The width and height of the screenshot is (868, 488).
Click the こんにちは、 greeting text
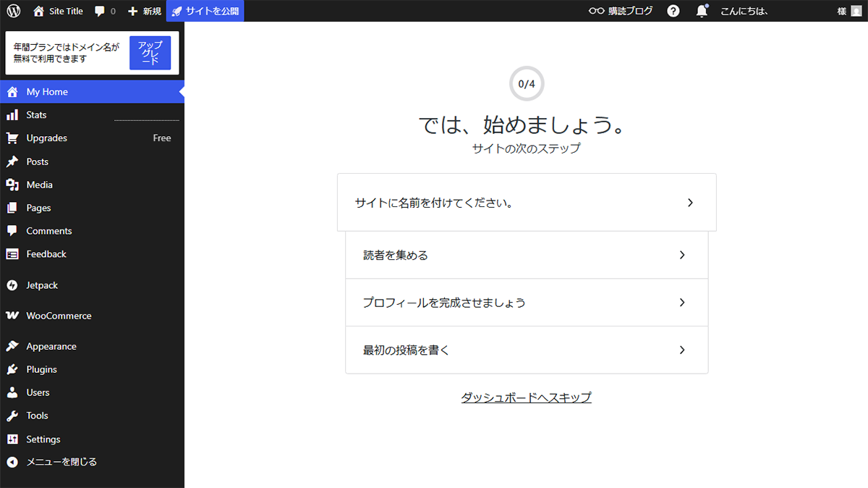click(x=744, y=12)
